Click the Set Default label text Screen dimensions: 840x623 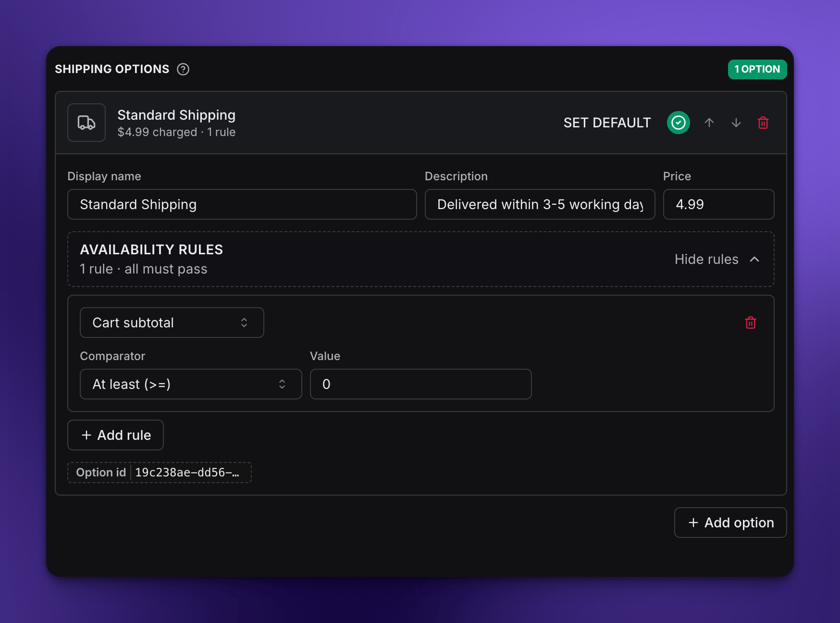607,123
